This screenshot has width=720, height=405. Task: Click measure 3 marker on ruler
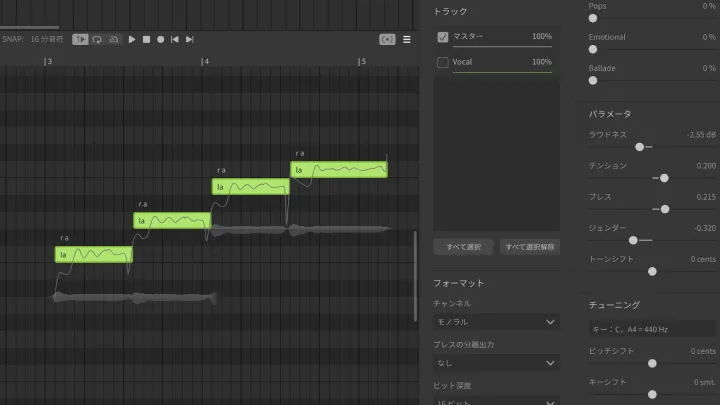48,62
